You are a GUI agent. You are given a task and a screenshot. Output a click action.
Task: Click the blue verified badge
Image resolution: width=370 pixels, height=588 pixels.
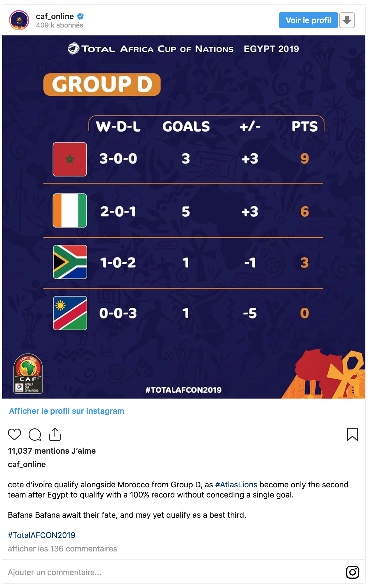(81, 16)
